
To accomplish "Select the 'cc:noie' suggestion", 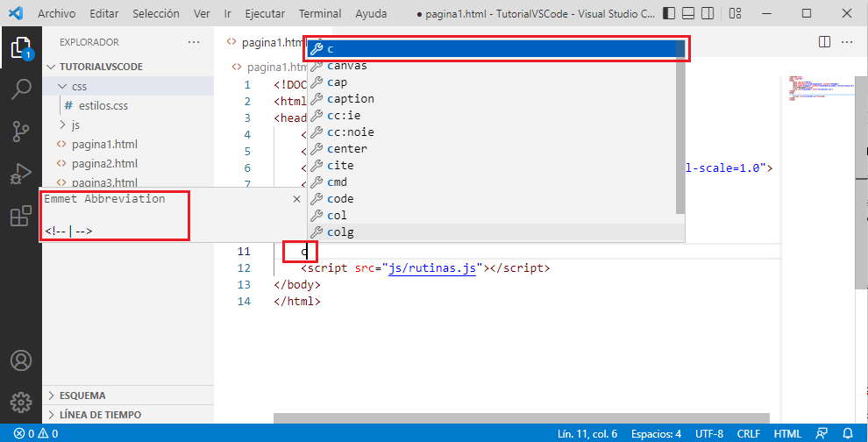I will pyautogui.click(x=492, y=132).
